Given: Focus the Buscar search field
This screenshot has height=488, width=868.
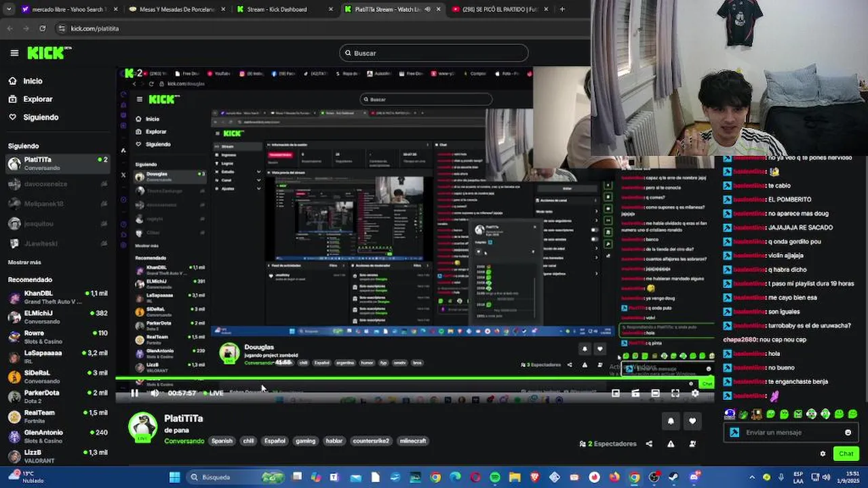Looking at the screenshot, I should (434, 53).
